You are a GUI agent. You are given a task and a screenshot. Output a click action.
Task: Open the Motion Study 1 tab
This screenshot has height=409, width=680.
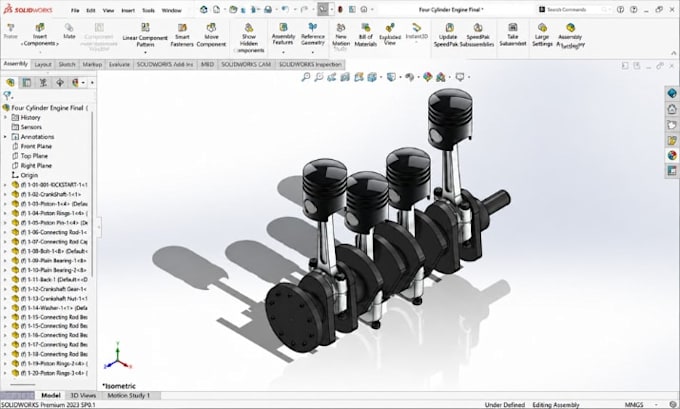(x=128, y=395)
